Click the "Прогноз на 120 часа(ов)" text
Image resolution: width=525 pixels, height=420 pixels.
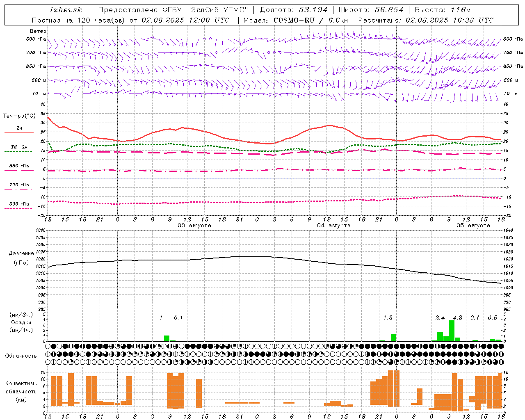point(79,20)
